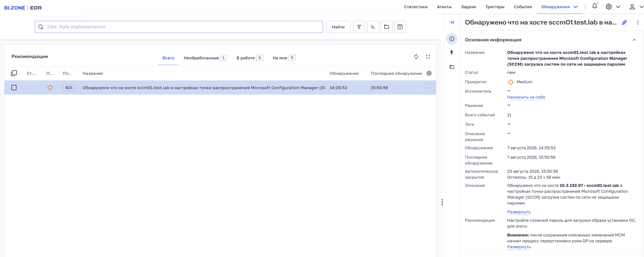This screenshot has height=257, width=644.
Task: Switch to the На мне tab
Action: click(x=284, y=58)
